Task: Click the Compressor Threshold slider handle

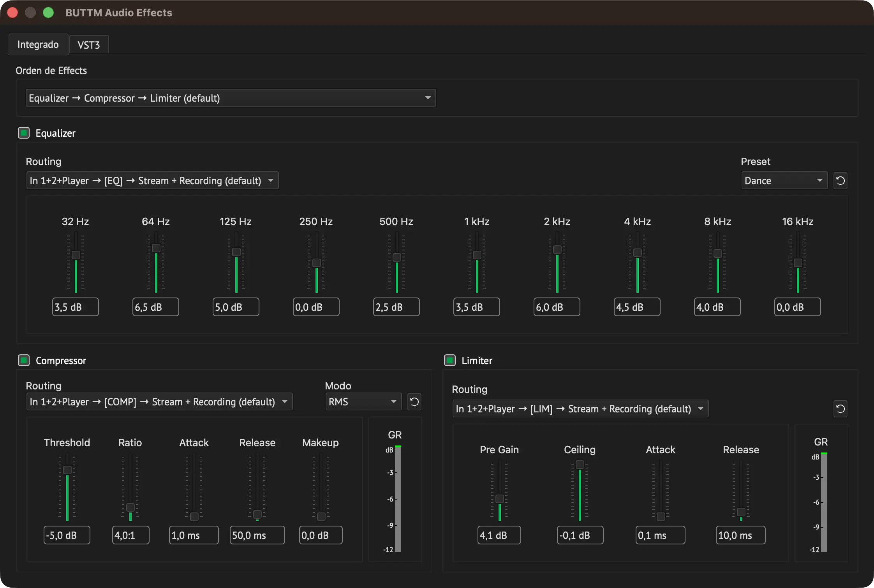Action: [67, 470]
